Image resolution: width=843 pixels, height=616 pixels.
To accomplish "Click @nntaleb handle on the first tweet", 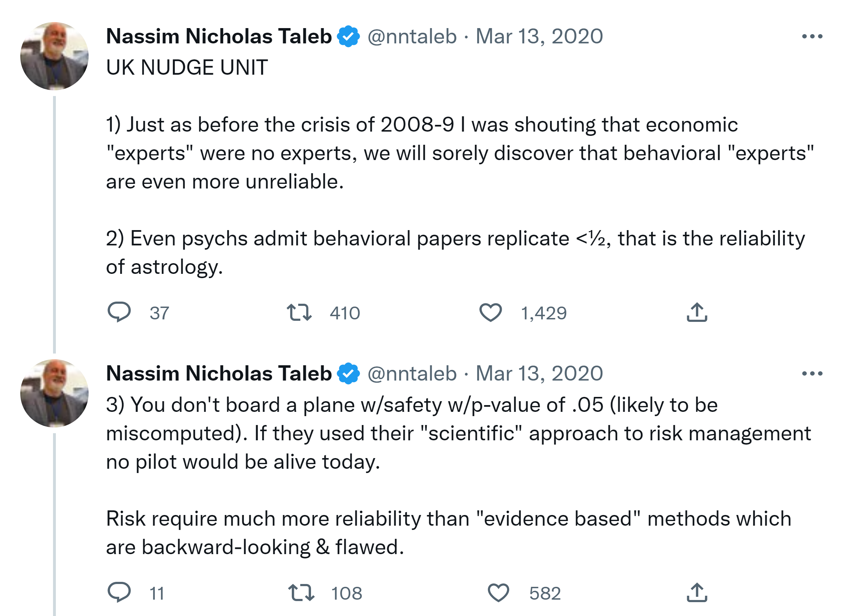I will [x=412, y=37].
